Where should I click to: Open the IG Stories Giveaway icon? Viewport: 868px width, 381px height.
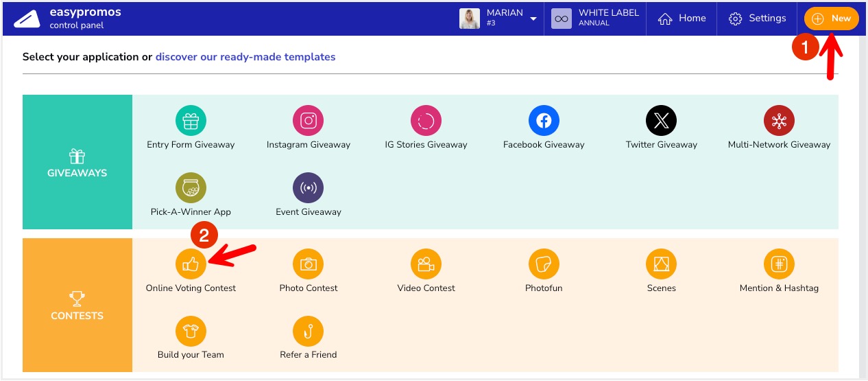point(426,122)
